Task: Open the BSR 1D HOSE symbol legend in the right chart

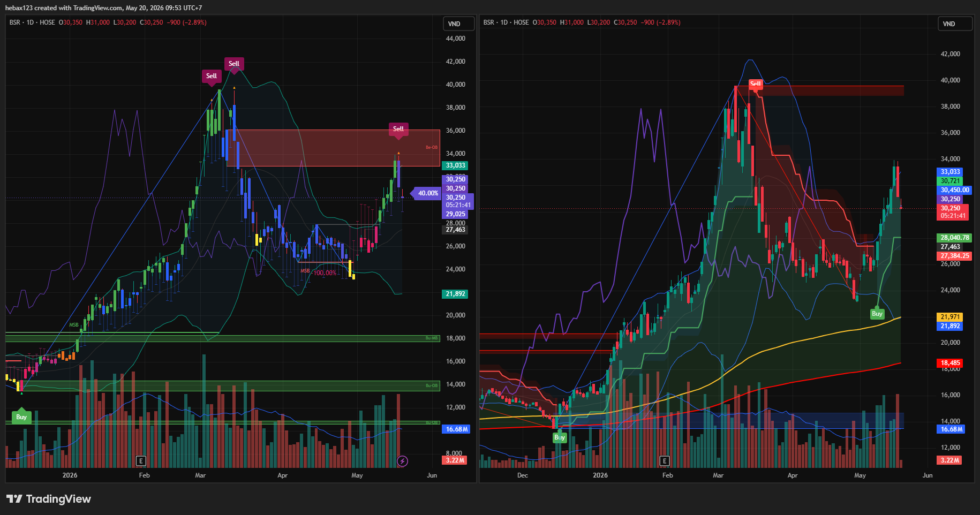Action: point(506,22)
